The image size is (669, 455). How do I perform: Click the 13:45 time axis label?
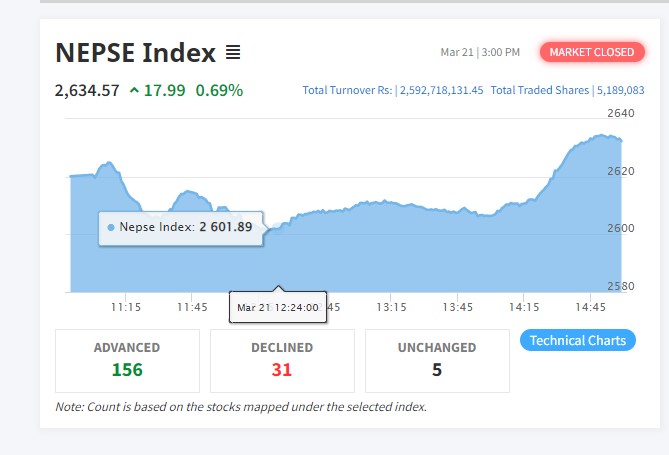click(457, 307)
